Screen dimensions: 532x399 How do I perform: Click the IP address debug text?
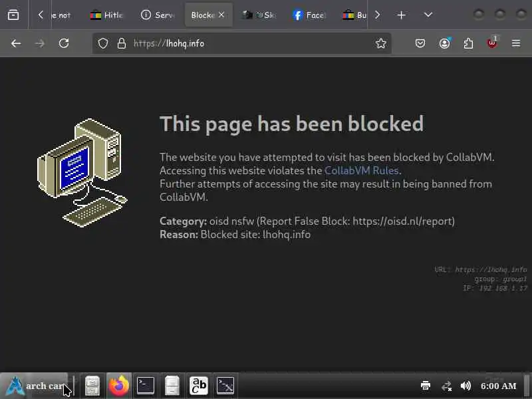(x=495, y=288)
